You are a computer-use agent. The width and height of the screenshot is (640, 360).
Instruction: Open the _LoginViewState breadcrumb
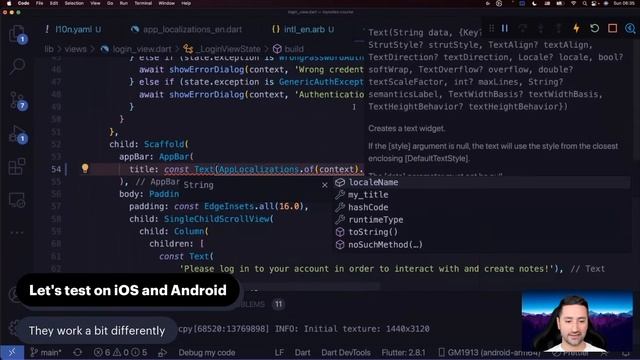(222, 49)
